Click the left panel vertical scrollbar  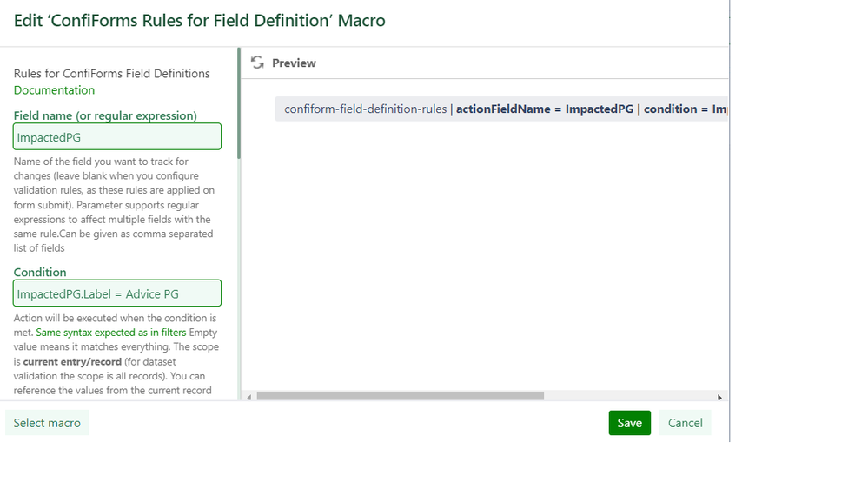coord(239,103)
